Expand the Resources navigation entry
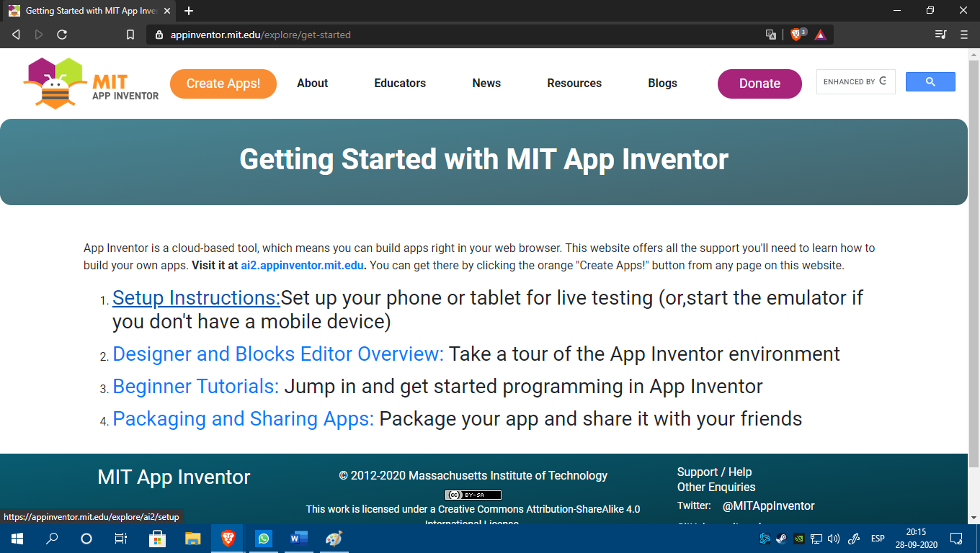Image resolution: width=980 pixels, height=553 pixels. pos(574,84)
